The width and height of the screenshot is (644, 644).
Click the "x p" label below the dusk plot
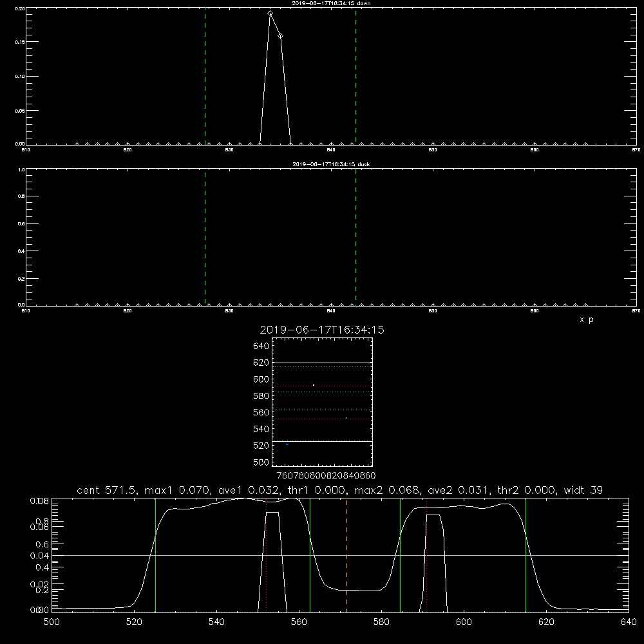pos(586,319)
